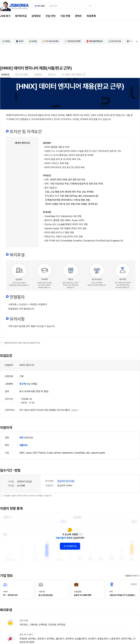Select the 상여금 benefit tag
The image size is (140, 644).
(6, 41)
